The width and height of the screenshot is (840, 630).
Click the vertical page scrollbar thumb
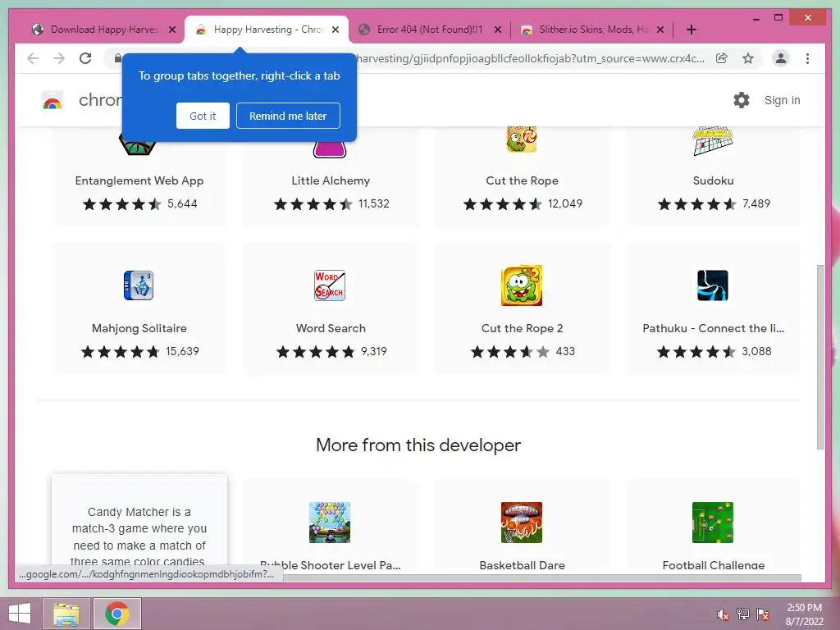click(x=820, y=357)
